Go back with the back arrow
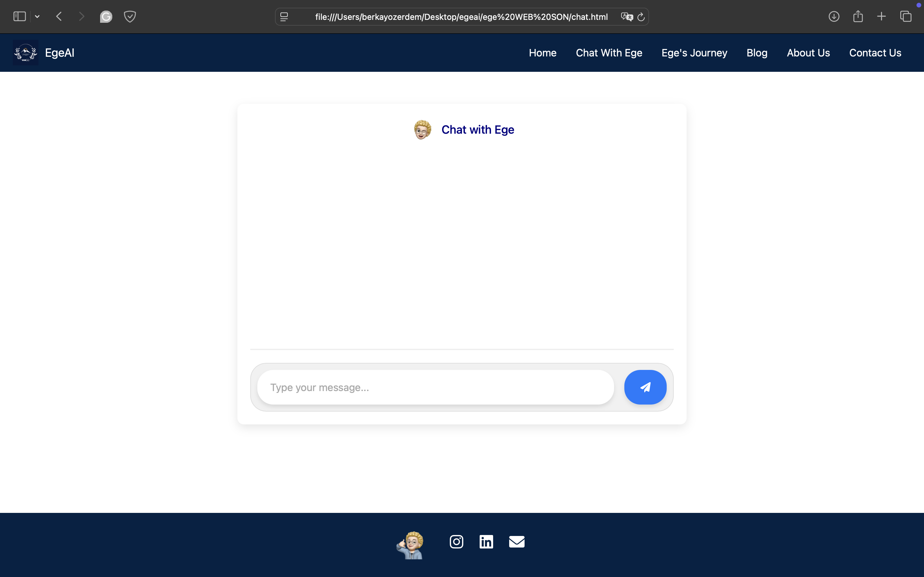 (x=59, y=16)
